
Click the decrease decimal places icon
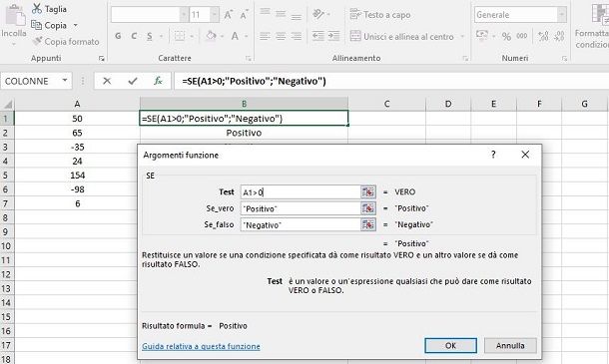click(x=559, y=36)
